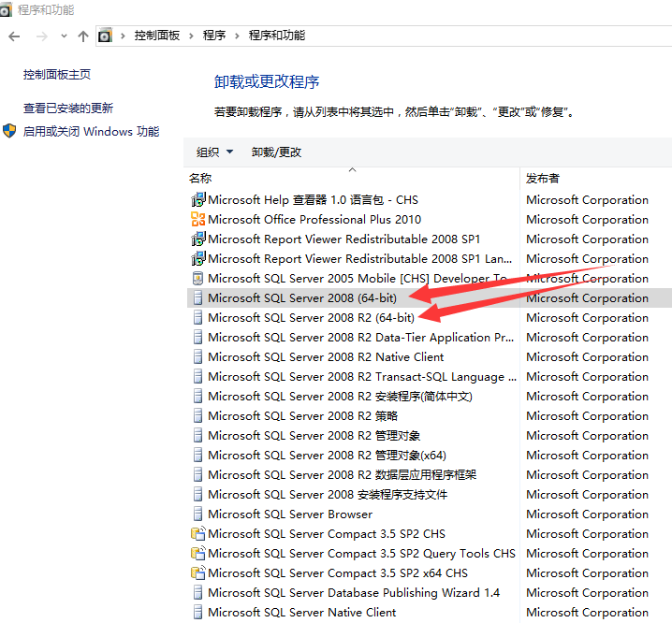672x623 pixels.
Task: Click Microsoft Office Professional Plus 2010 icon
Action: coord(197,220)
